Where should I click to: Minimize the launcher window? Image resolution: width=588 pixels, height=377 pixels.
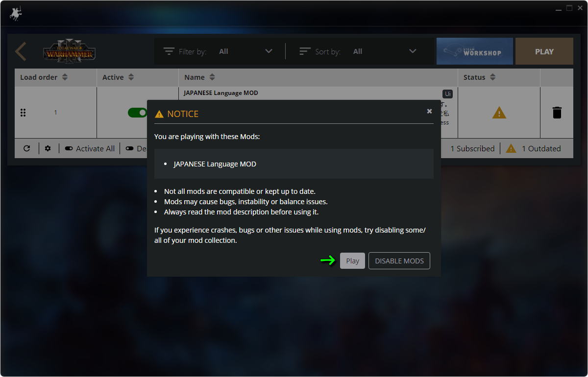point(559,9)
